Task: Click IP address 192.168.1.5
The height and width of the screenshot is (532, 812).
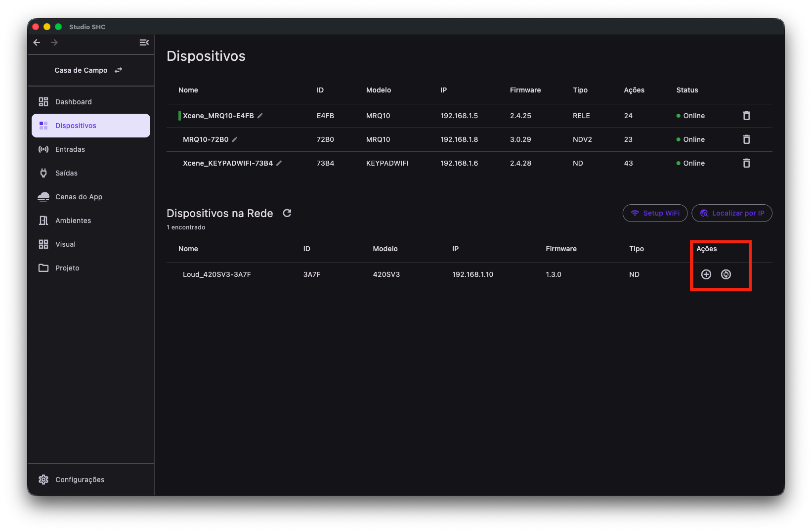Action: (x=459, y=116)
